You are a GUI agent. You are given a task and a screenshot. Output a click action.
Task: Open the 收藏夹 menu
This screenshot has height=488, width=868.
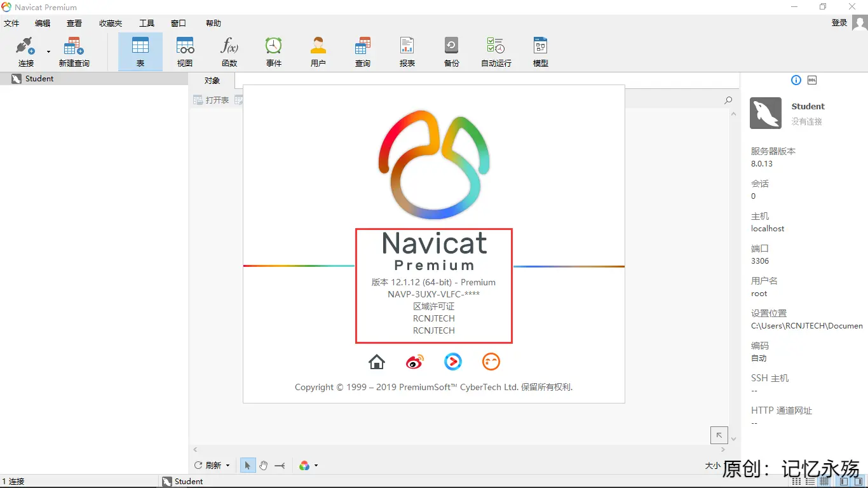111,24
